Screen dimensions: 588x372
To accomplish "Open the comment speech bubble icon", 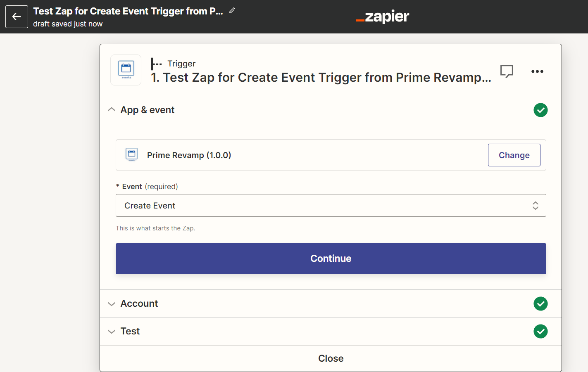I will coord(507,71).
